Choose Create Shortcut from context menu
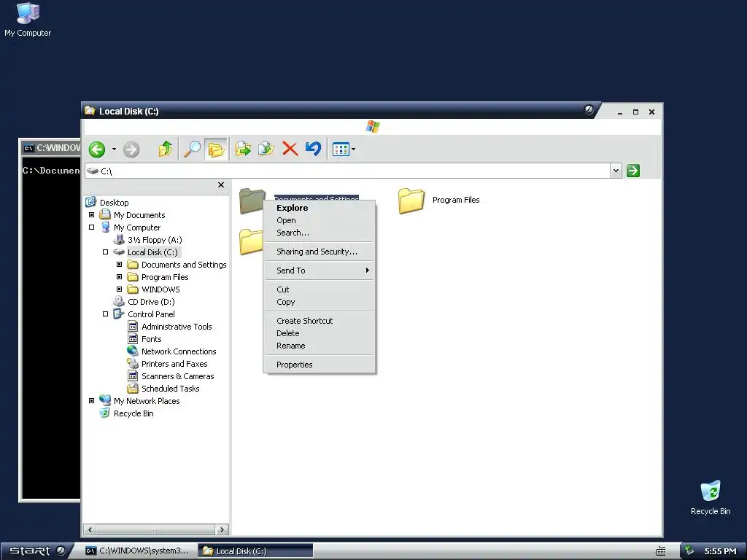The height and width of the screenshot is (560, 747). 320,321
